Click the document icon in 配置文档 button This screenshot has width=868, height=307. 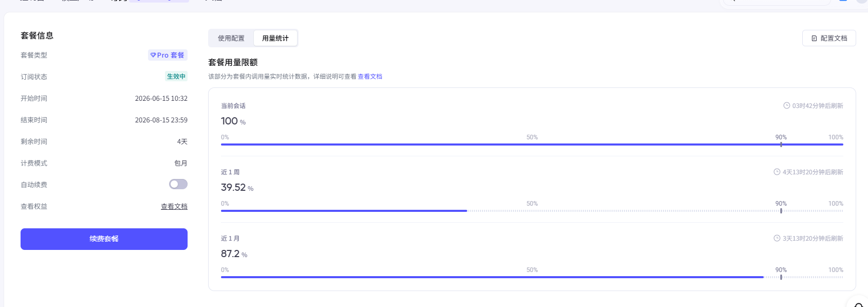(x=814, y=39)
